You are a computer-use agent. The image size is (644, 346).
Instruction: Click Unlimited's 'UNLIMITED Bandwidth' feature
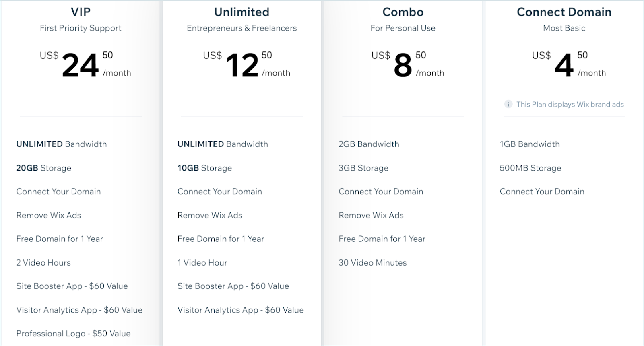point(223,144)
